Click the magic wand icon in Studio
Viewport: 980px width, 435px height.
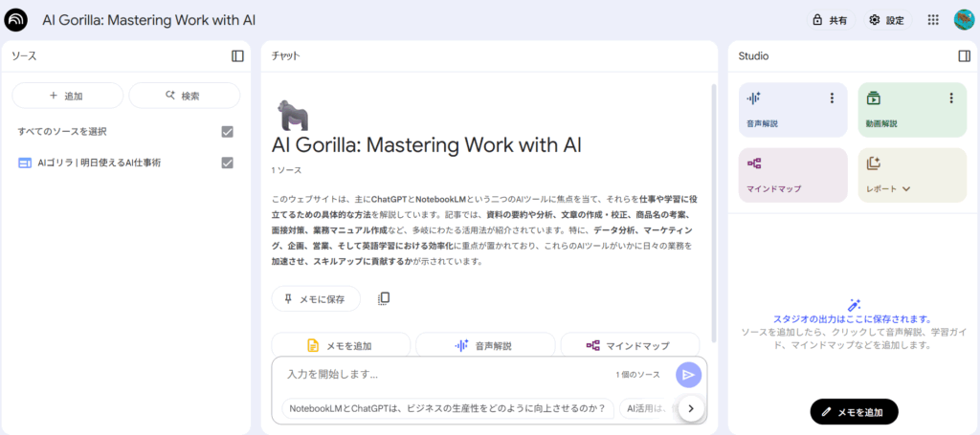pos(854,305)
